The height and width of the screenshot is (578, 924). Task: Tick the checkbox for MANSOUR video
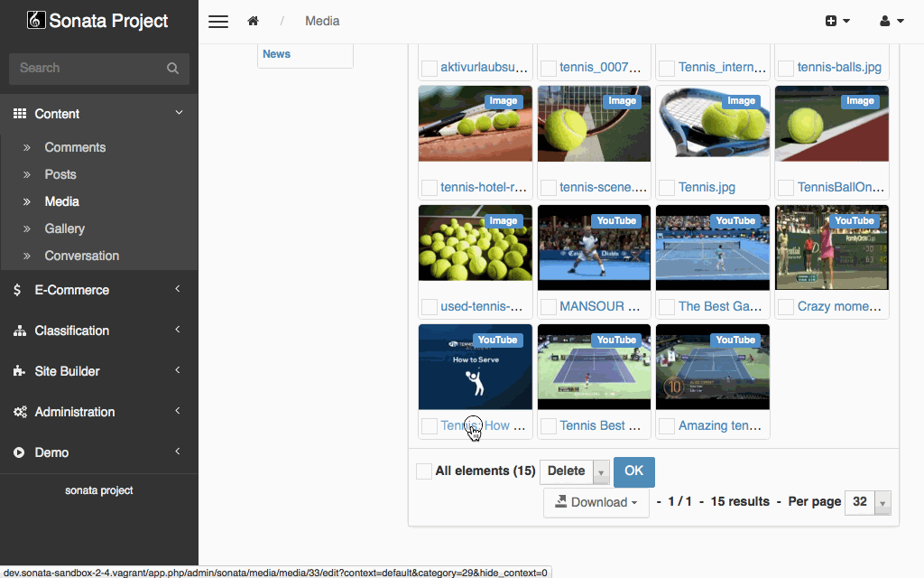point(548,307)
